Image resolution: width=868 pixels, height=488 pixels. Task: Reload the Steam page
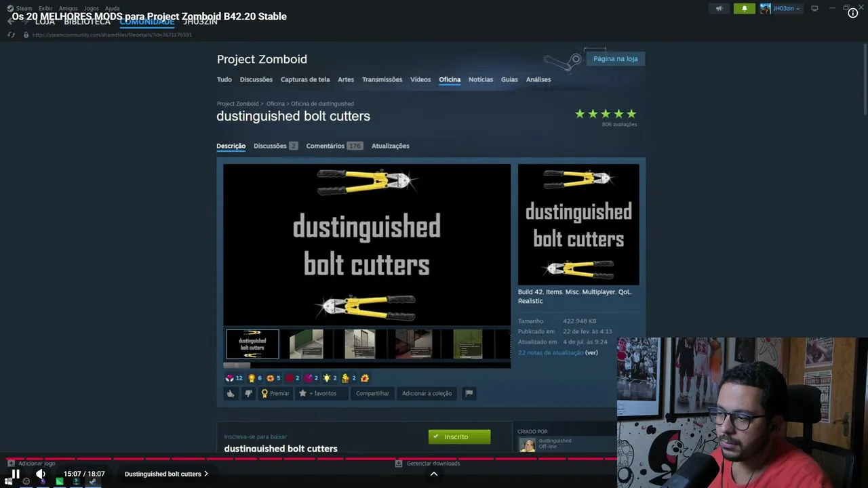click(x=12, y=35)
